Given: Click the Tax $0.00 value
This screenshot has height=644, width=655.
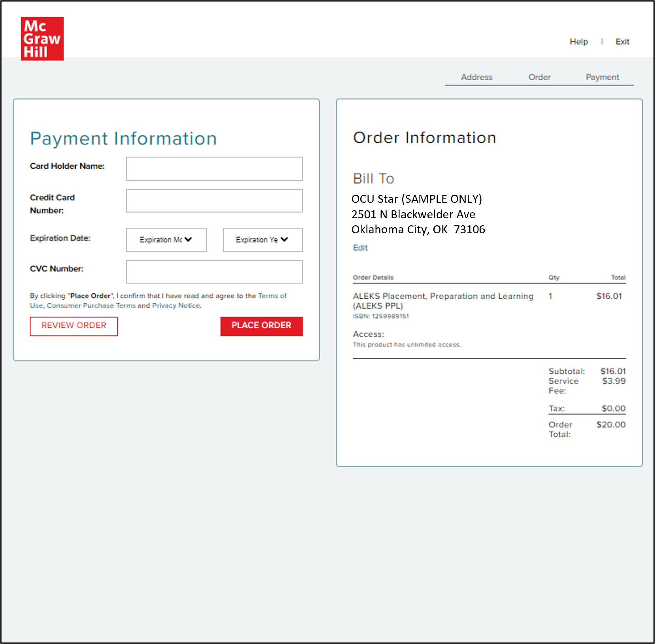Looking at the screenshot, I should pos(613,408).
